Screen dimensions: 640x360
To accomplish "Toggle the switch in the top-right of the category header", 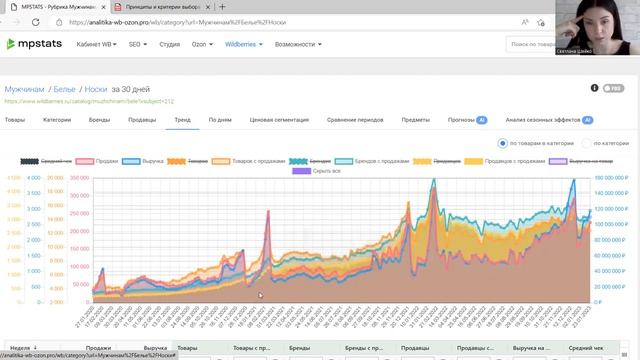I will click(x=613, y=88).
